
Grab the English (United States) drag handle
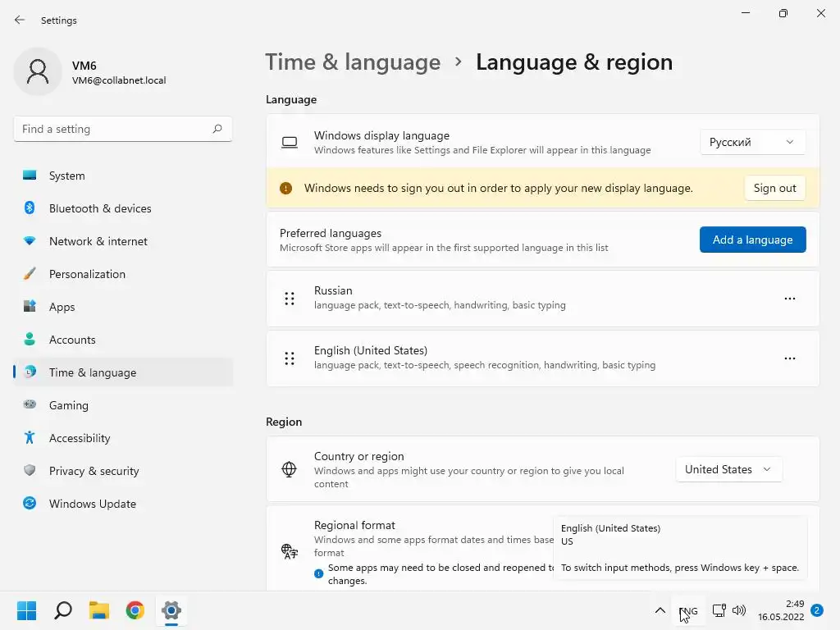[x=290, y=358]
